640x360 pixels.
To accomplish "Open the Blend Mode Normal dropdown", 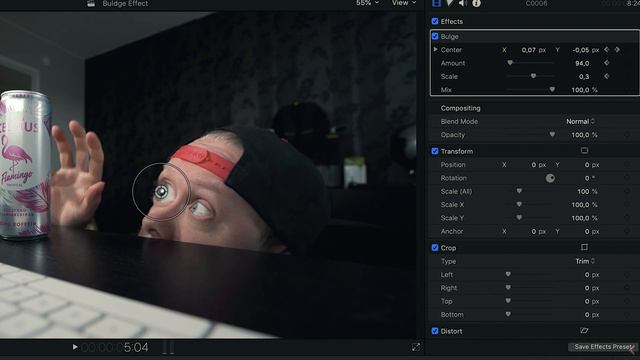I will click(580, 121).
